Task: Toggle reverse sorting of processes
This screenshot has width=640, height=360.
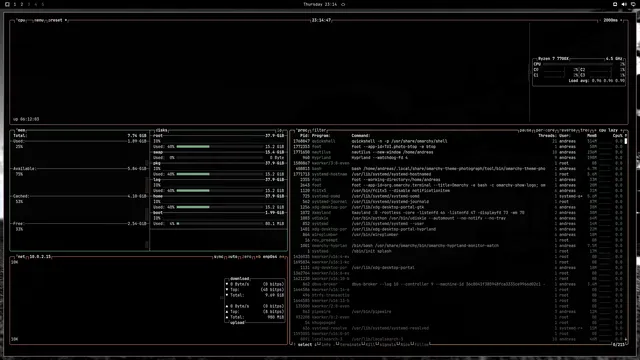Action: click(568, 130)
